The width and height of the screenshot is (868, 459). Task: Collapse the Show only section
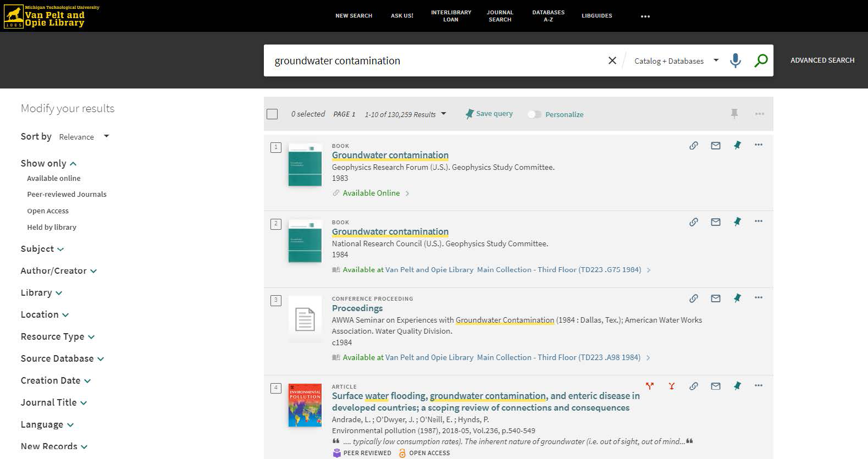pyautogui.click(x=48, y=163)
